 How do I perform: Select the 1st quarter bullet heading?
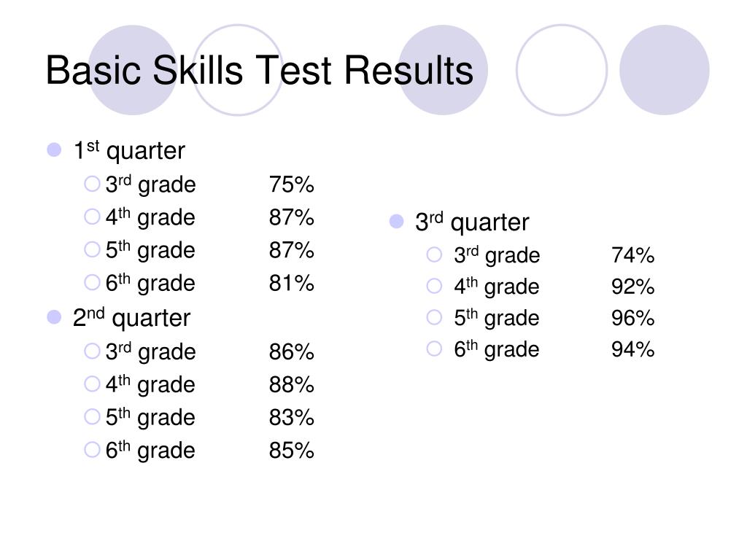pos(129,150)
